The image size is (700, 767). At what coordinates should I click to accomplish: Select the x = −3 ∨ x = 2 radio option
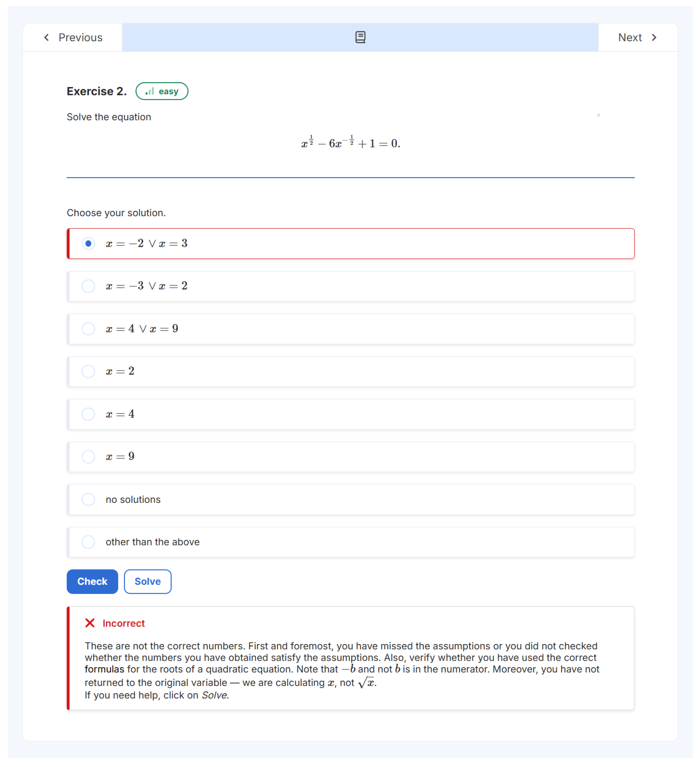pos(88,286)
